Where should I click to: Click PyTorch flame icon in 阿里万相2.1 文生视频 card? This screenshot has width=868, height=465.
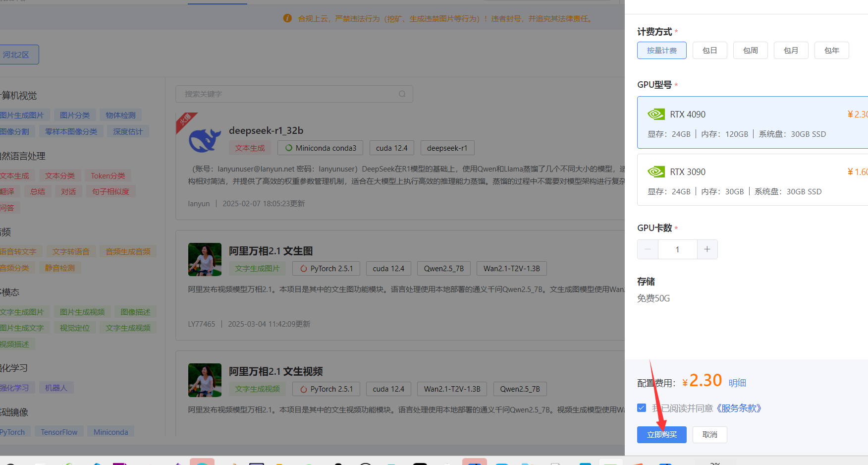coord(303,389)
